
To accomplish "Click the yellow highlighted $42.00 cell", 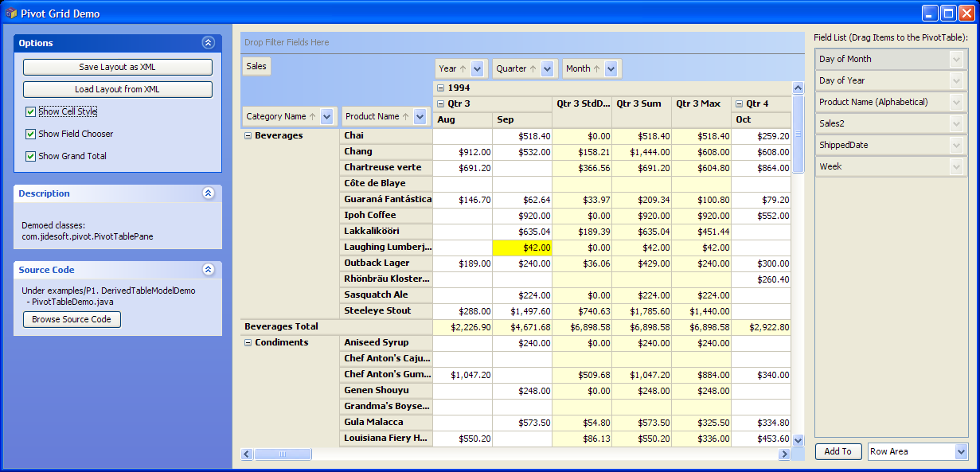I will click(522, 248).
